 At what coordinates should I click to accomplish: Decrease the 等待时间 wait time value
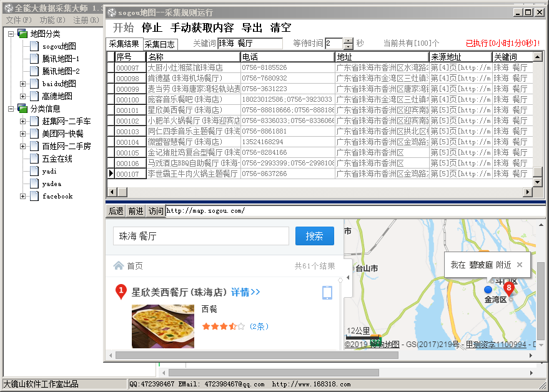(348, 47)
